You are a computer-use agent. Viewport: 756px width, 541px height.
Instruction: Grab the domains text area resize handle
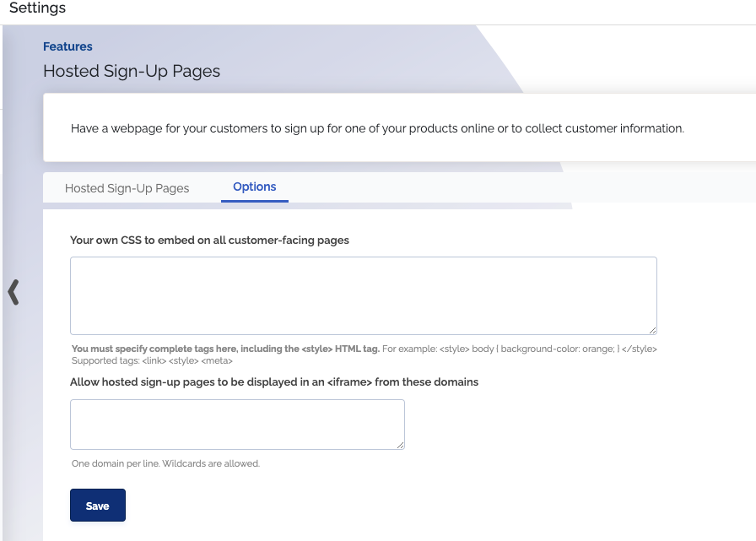(400, 445)
